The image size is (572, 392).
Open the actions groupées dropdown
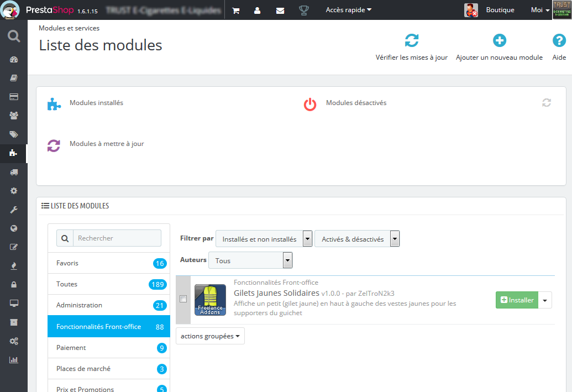(x=210, y=336)
